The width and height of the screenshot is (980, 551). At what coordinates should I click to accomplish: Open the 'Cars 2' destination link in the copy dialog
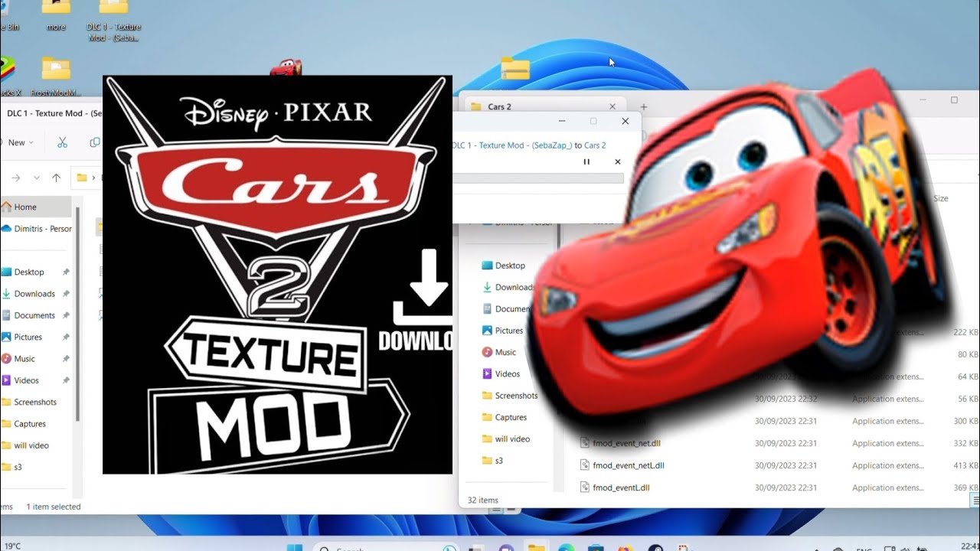coord(595,145)
